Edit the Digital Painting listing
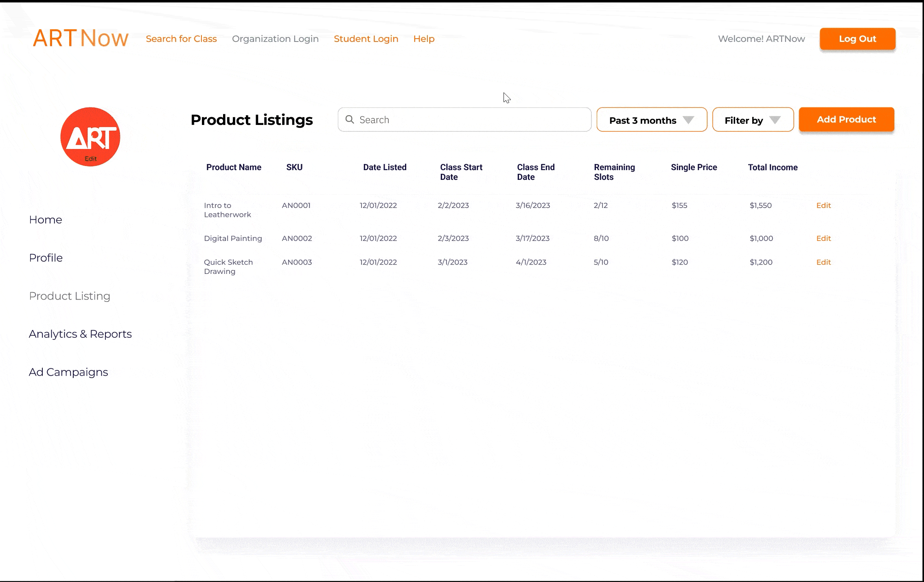 click(x=823, y=238)
